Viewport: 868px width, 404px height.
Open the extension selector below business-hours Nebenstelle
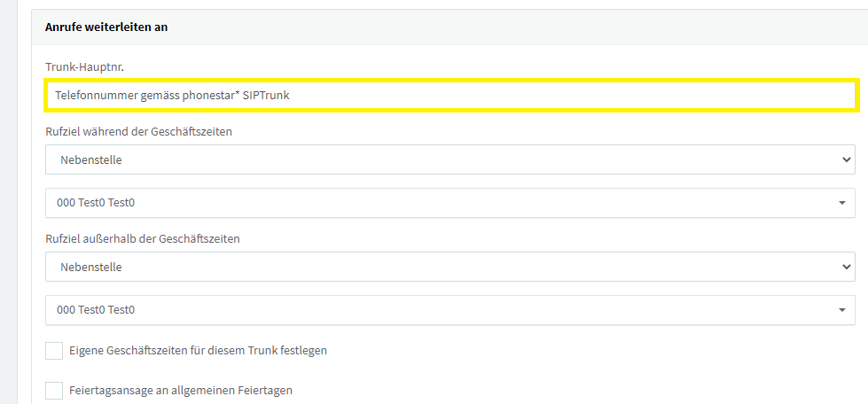(450, 203)
